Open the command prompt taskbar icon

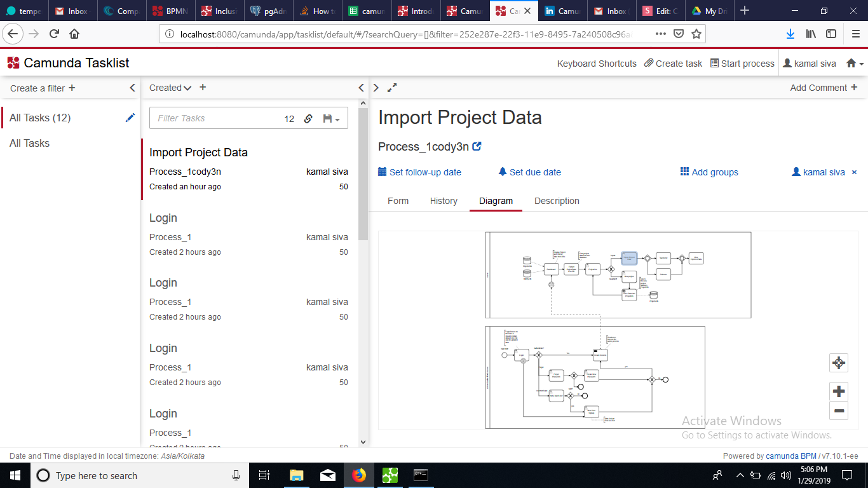(421, 475)
